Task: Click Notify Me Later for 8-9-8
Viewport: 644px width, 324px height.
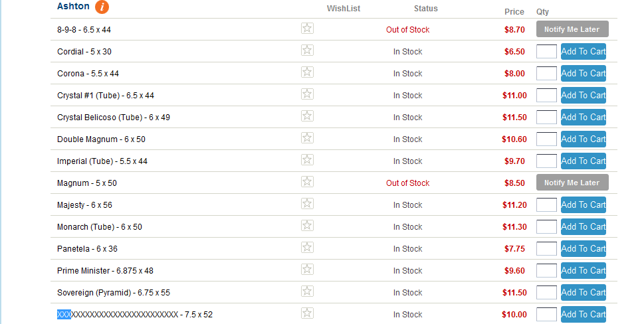Action: 572,29
